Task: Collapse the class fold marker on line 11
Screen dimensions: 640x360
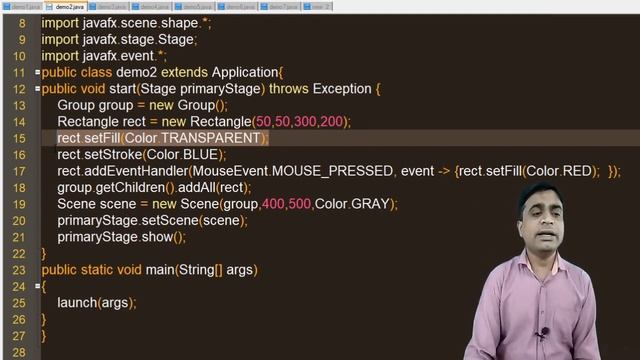Action: 38,72
